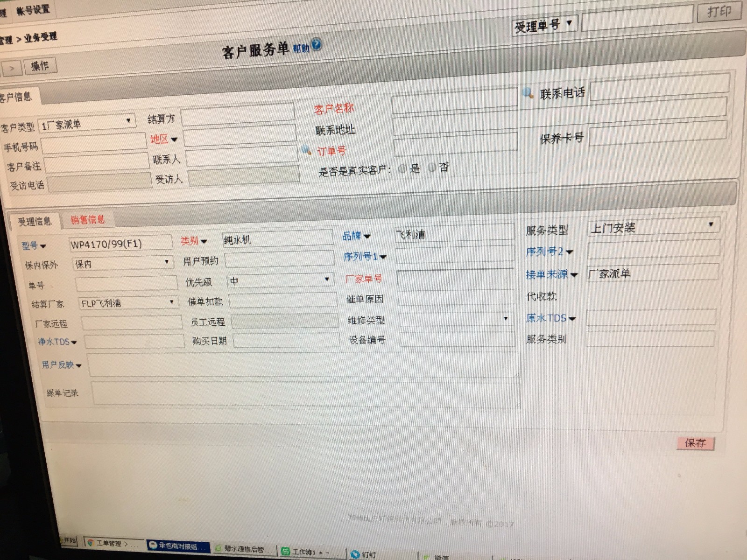Viewport: 747px width, 560px height.
Task: Select 否 for real customer option
Action: click(x=432, y=168)
